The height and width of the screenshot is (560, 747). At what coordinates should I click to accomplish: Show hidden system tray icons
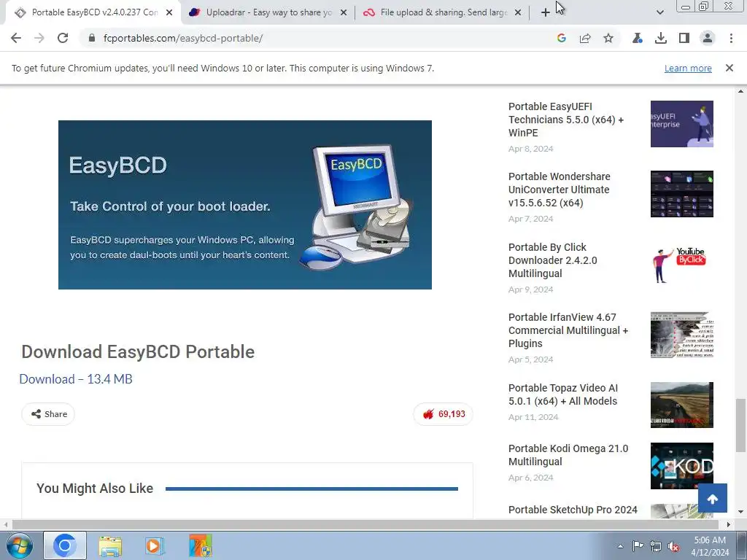(x=620, y=546)
